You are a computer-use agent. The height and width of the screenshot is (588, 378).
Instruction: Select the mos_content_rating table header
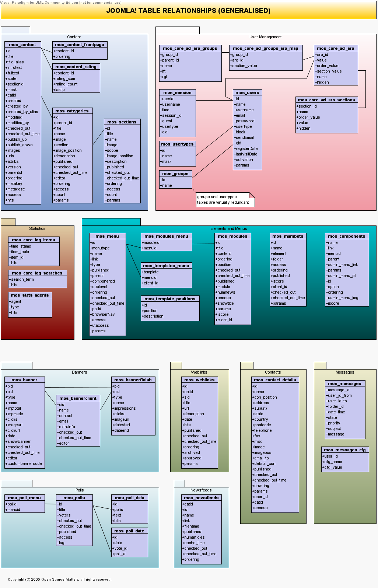tap(76, 67)
